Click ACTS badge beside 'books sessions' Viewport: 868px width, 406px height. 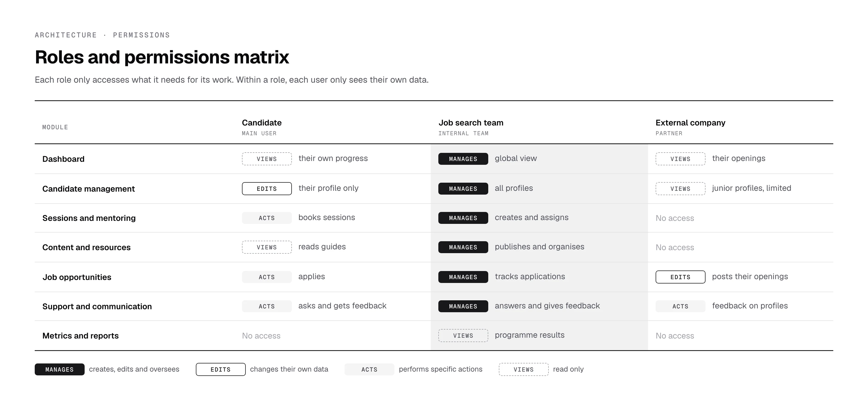pyautogui.click(x=267, y=218)
